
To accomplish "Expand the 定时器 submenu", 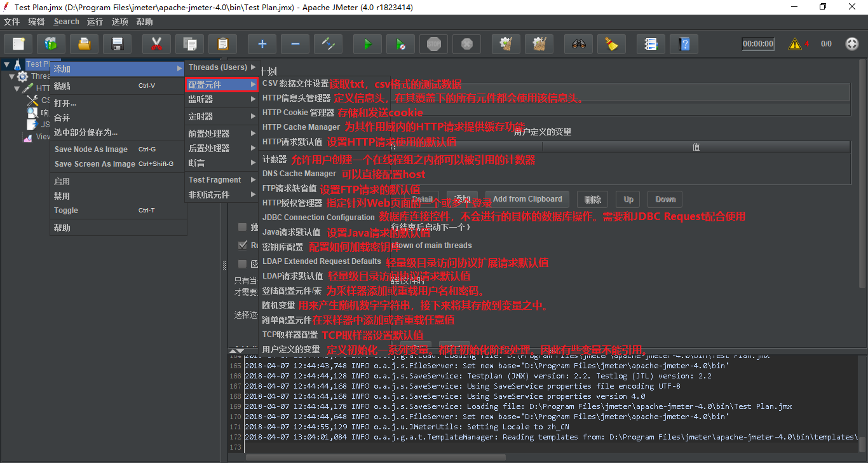I will click(x=222, y=116).
